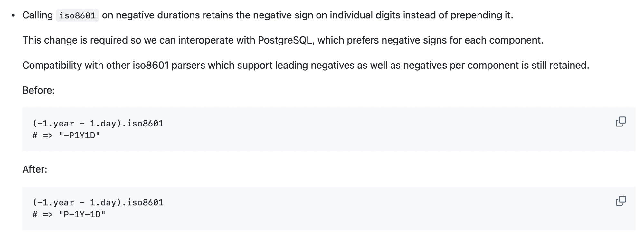Click the word "Calling" at the start
Image resolution: width=644 pixels, height=242 pixels.
point(37,15)
